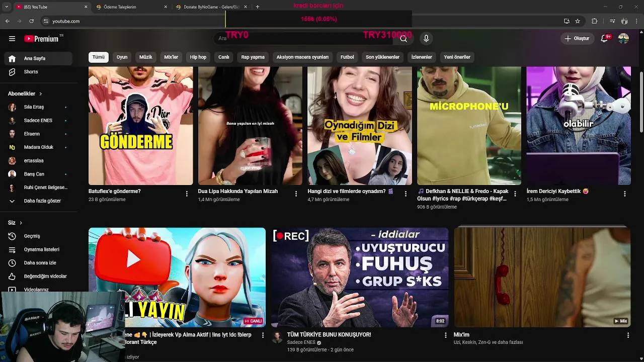This screenshot has height=362, width=644.
Task: Open Dua Lipa Hakkında Yapılan Mizah title
Action: click(238, 191)
